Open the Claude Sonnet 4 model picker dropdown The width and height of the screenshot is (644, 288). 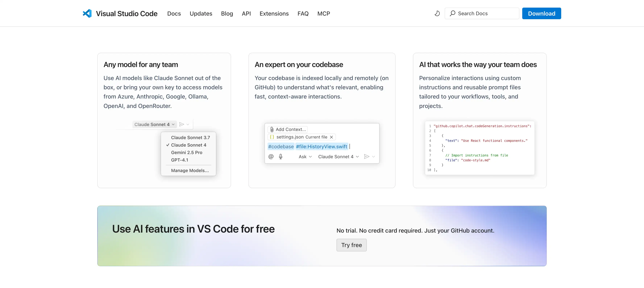[155, 124]
